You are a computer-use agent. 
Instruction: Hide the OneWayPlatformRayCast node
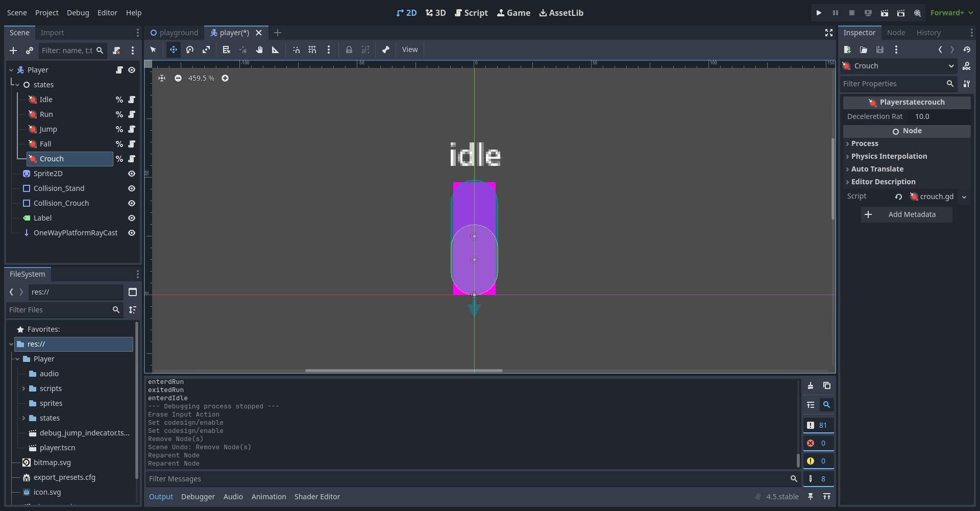pos(132,233)
